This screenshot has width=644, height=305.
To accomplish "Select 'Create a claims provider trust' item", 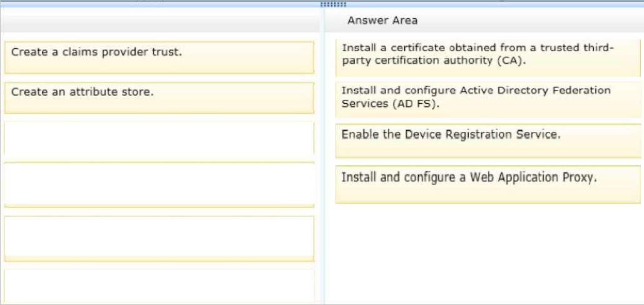I will [x=160, y=57].
